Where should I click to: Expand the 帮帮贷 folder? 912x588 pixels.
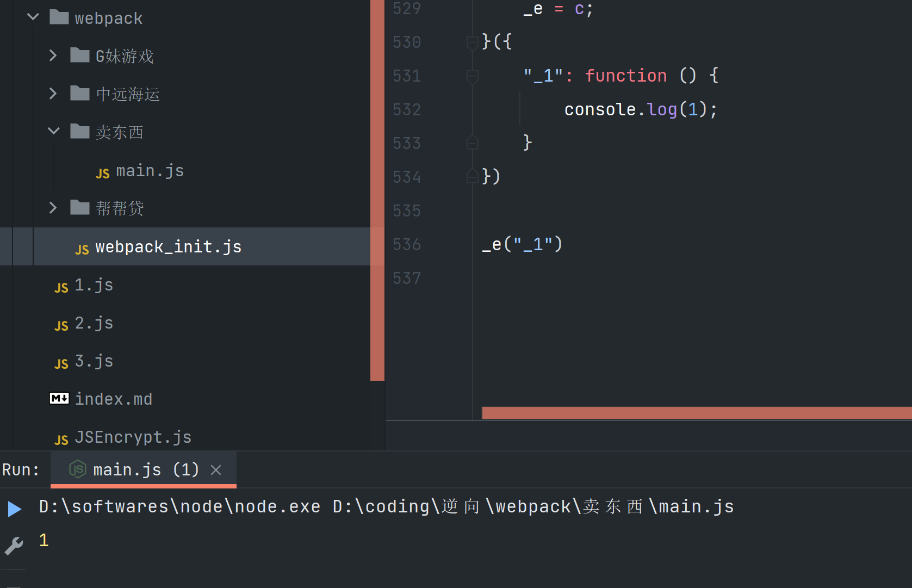53,208
